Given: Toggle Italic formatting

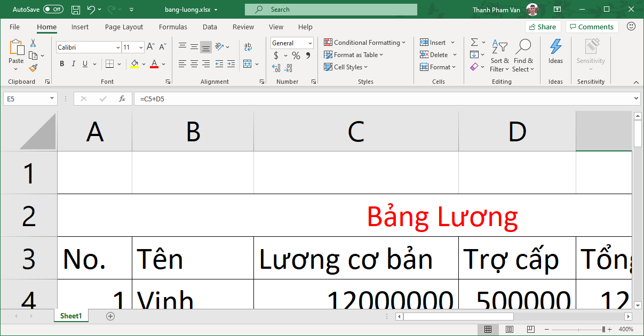Looking at the screenshot, I should 74,64.
